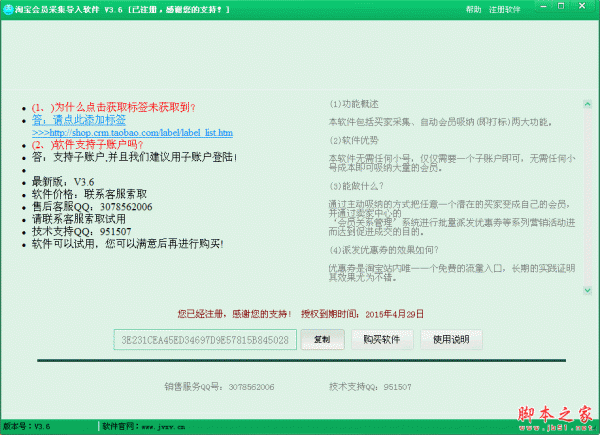Click the 购买软件 button
This screenshot has width=600, height=435.
point(382,339)
